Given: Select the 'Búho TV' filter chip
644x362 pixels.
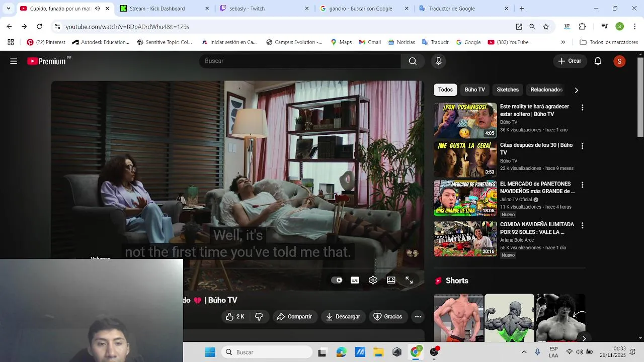Looking at the screenshot, I should (x=474, y=90).
